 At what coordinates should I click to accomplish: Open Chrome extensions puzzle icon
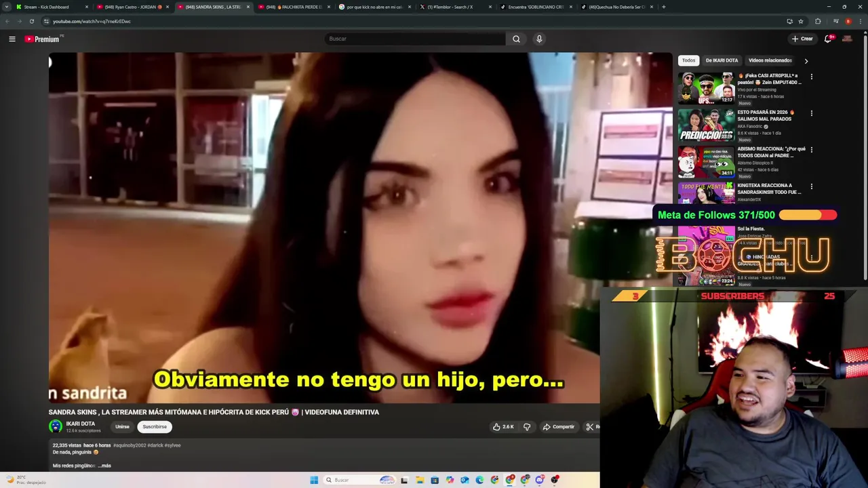point(818,21)
